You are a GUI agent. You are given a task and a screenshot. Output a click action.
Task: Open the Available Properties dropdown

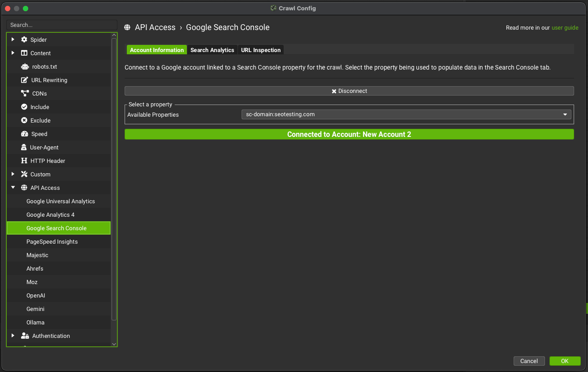pos(406,114)
